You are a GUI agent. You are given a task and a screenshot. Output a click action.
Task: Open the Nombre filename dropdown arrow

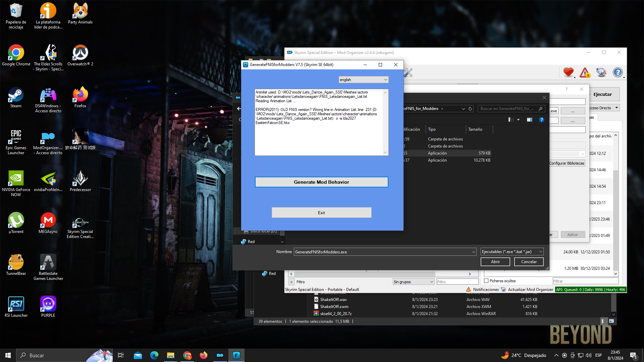coord(473,252)
